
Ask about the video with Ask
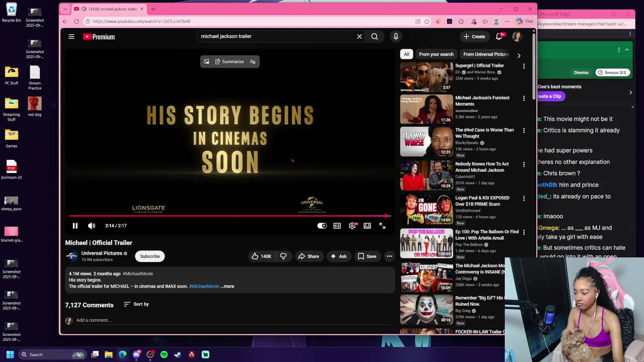tap(338, 256)
